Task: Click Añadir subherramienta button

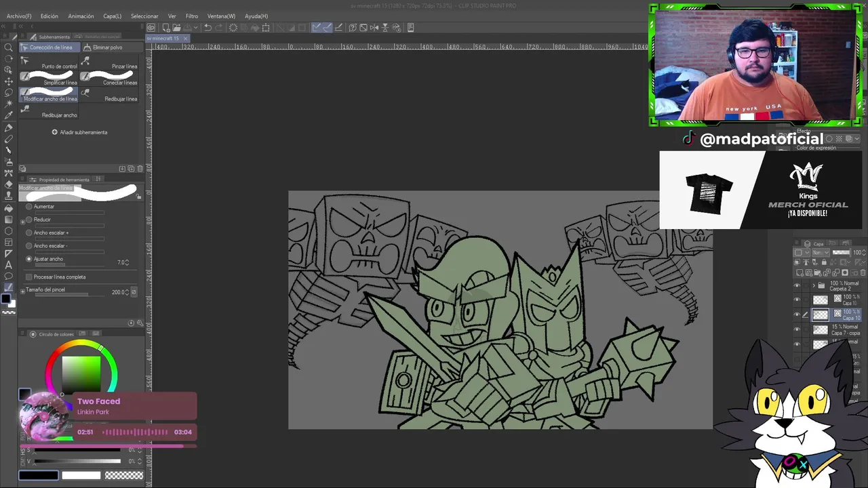Action: [x=79, y=132]
